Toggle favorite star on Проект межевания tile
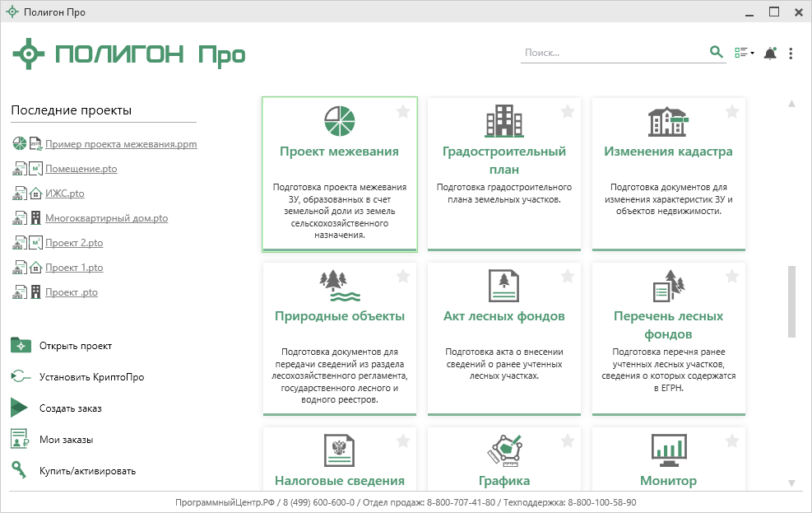 tap(403, 112)
